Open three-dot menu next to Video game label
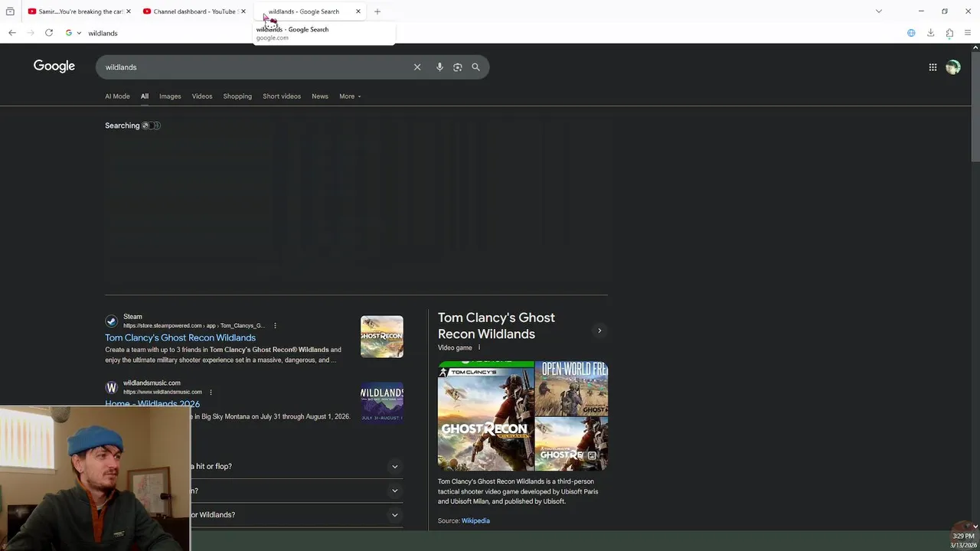980x551 pixels. (479, 347)
